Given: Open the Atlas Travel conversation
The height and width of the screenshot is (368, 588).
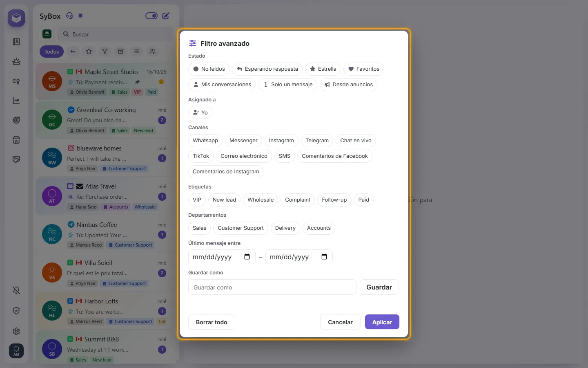Looking at the screenshot, I should [x=104, y=196].
